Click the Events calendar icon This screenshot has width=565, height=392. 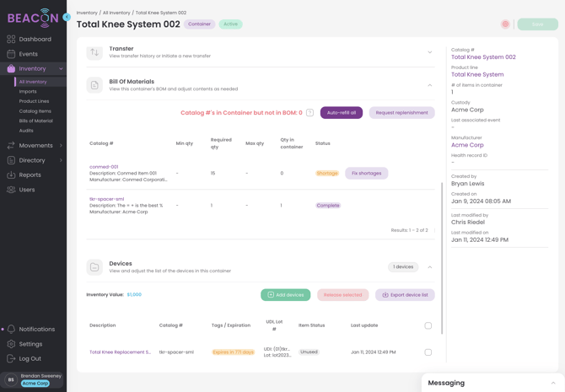point(11,54)
